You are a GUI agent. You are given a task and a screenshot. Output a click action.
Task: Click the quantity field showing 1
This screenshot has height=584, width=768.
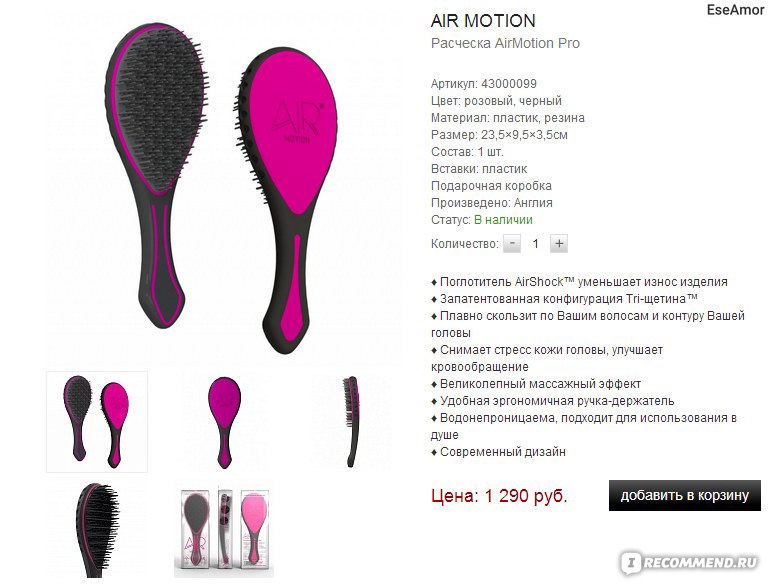pyautogui.click(x=535, y=243)
